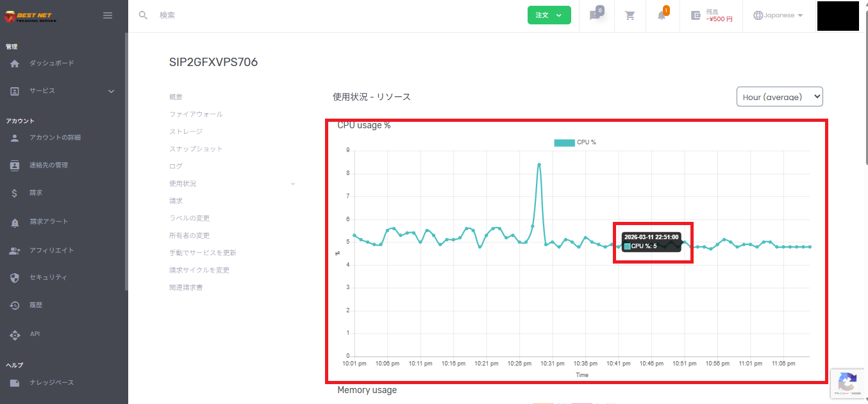Open the notifications bell icon
The width and height of the screenshot is (868, 404).
click(x=662, y=15)
